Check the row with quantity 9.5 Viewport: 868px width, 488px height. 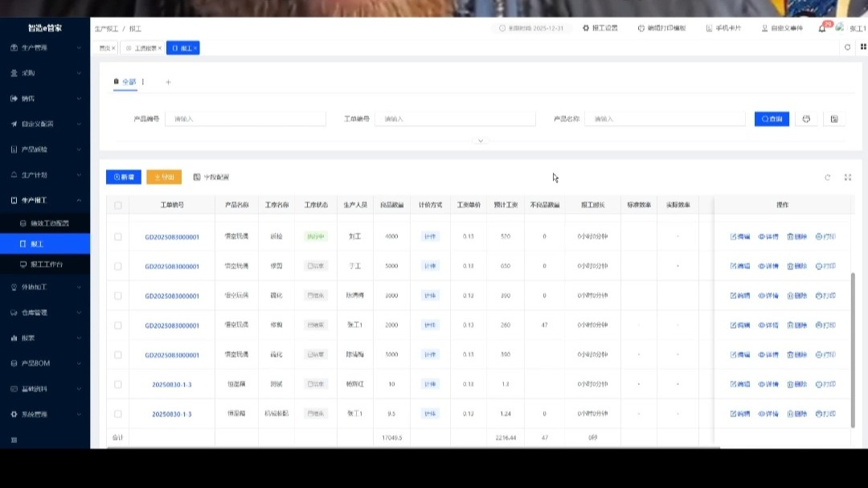pos(118,414)
